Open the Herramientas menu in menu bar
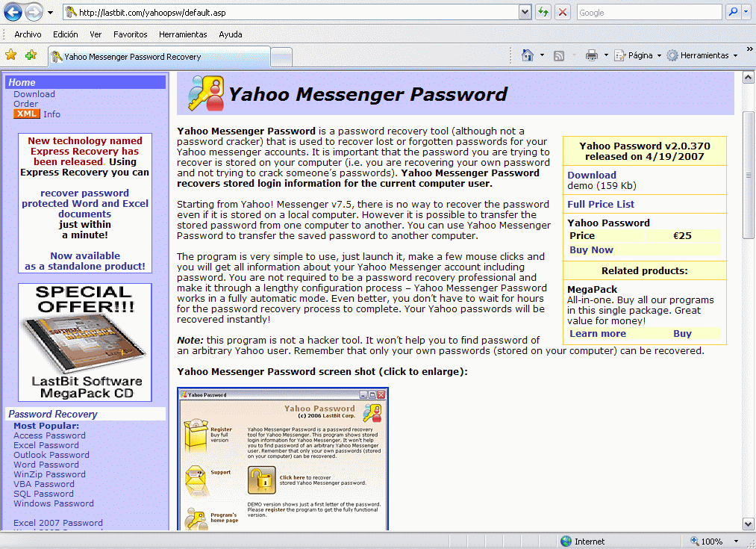 click(183, 34)
